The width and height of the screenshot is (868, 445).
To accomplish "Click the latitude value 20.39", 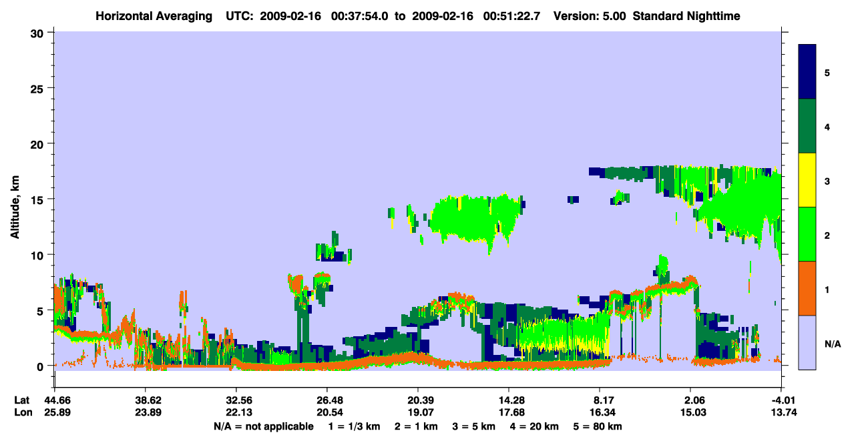I will point(417,400).
